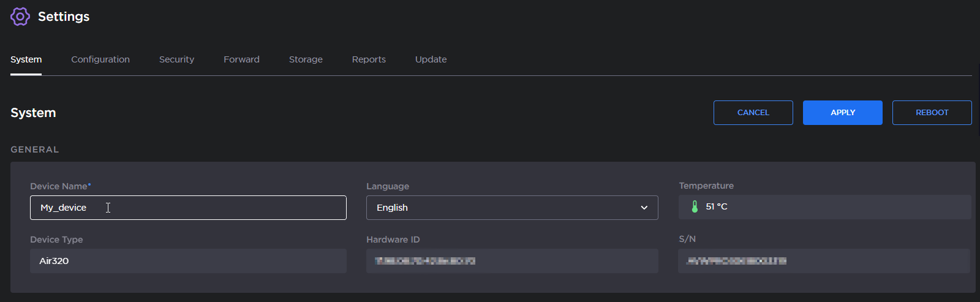Click the green thermometer icon
The height and width of the screenshot is (302, 980).
695,207
